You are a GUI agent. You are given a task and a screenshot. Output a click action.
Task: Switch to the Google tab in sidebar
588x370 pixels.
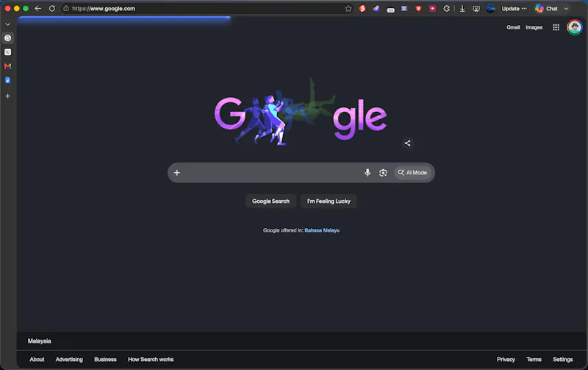pyautogui.click(x=7, y=38)
